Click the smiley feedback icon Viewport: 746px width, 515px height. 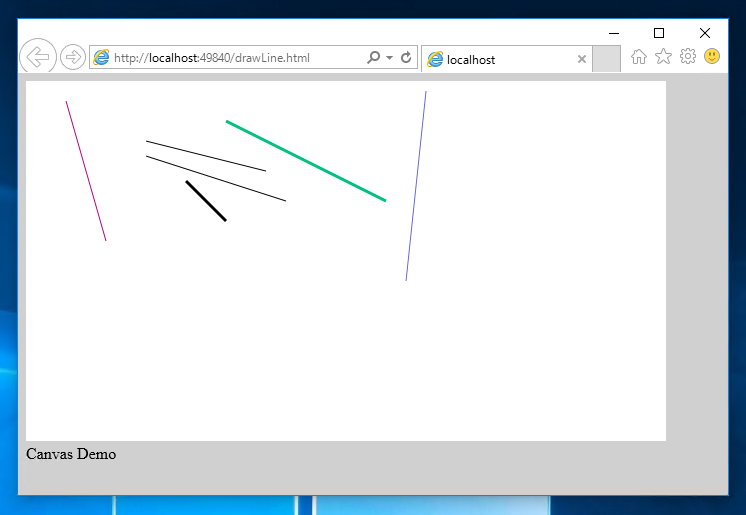712,56
